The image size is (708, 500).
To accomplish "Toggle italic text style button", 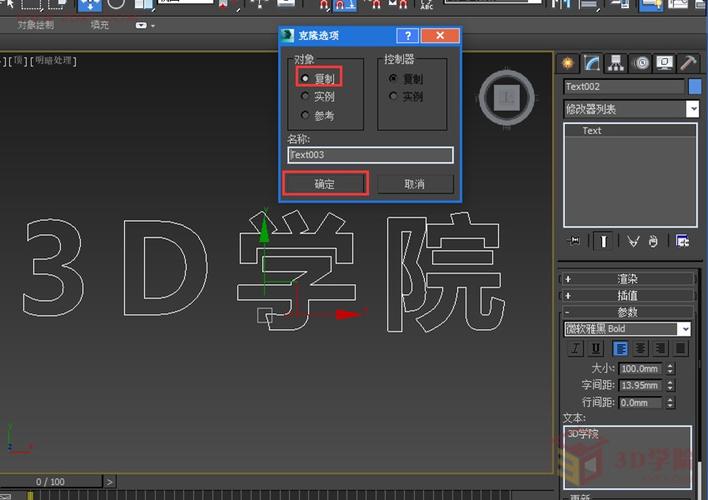I will coord(575,348).
